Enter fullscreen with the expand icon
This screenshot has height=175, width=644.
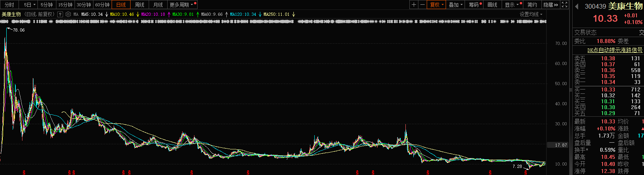pos(564,5)
